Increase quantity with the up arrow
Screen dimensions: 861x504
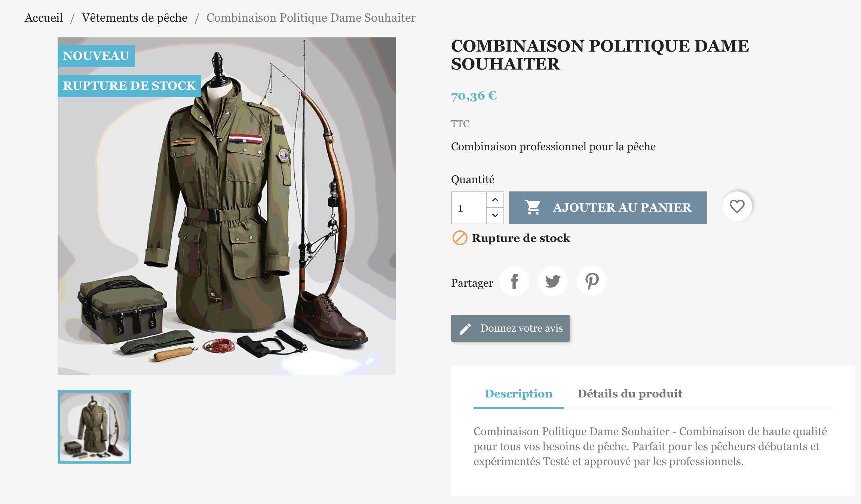pyautogui.click(x=495, y=200)
